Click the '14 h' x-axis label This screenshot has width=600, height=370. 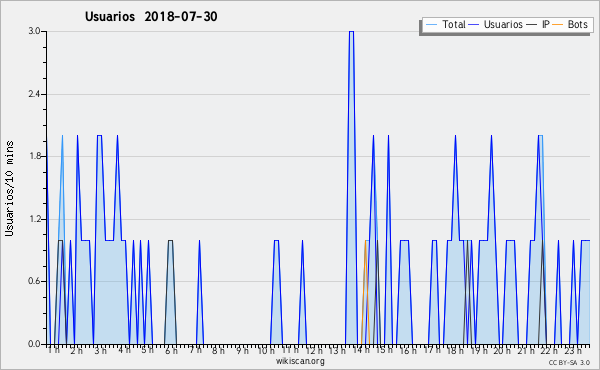coord(361,350)
